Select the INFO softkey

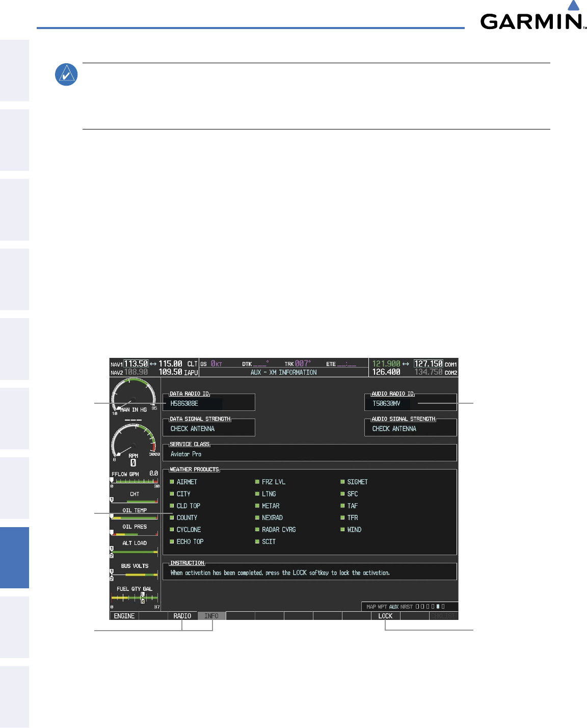tap(211, 616)
